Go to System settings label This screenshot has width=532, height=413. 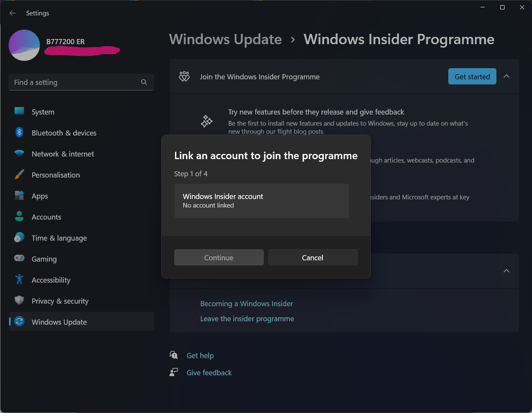click(x=43, y=112)
